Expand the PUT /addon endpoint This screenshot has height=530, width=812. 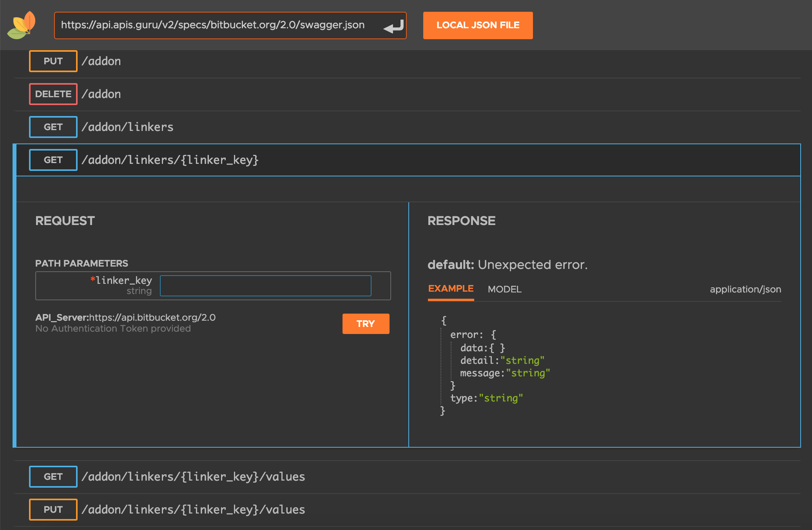pos(101,61)
